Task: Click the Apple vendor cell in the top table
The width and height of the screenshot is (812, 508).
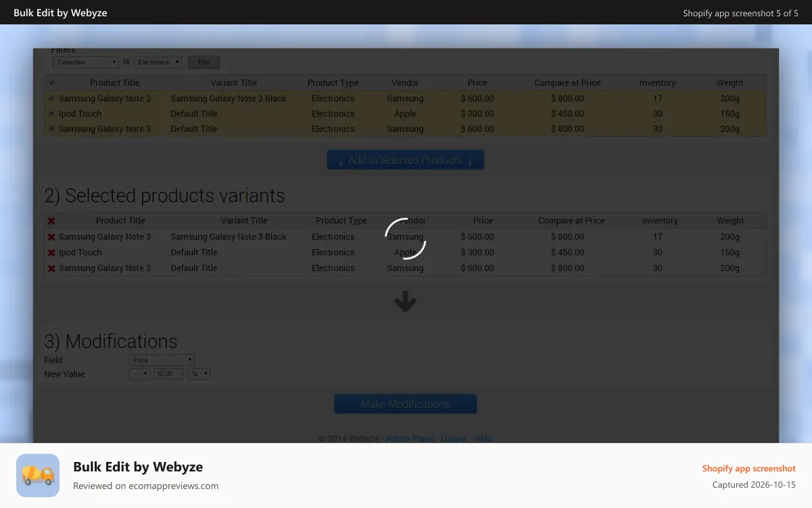Action: tap(405, 114)
